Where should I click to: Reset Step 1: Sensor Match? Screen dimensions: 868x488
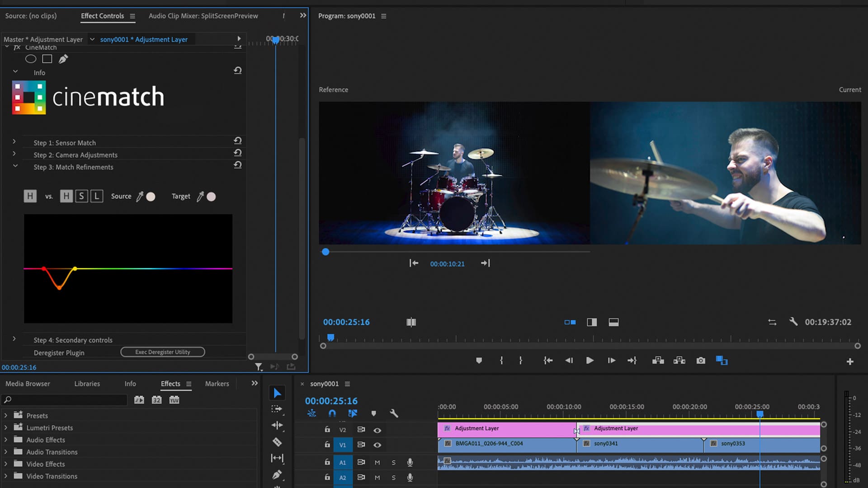click(238, 141)
